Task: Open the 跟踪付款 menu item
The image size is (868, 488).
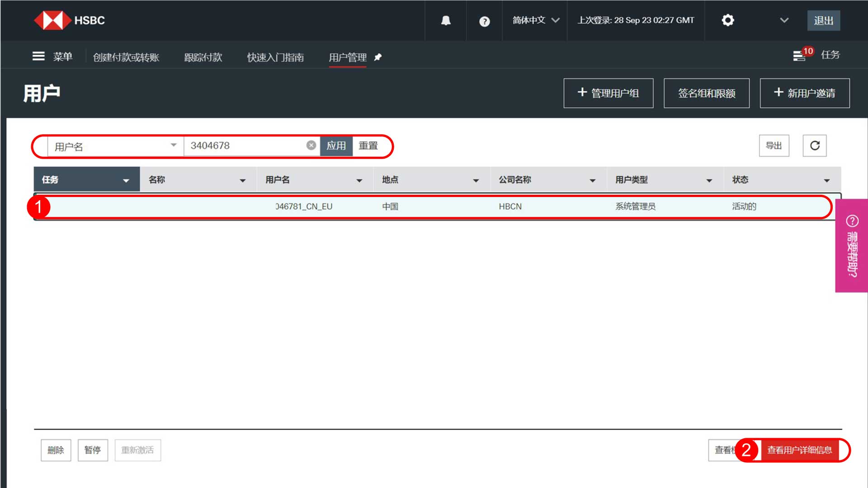Action: (x=203, y=57)
